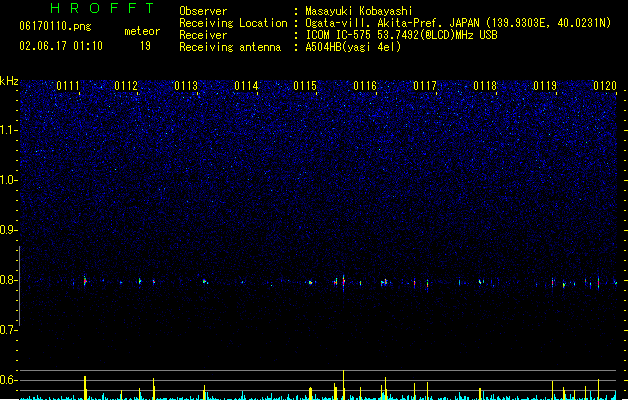This screenshot has width=629, height=400.
Task: Click the tallest yellow amplitude bar
Action: [344, 385]
